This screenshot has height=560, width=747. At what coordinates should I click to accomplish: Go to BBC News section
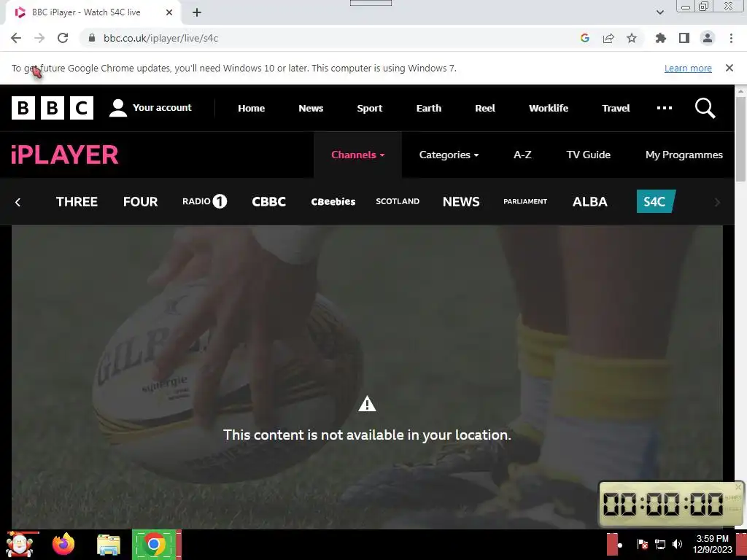(311, 108)
